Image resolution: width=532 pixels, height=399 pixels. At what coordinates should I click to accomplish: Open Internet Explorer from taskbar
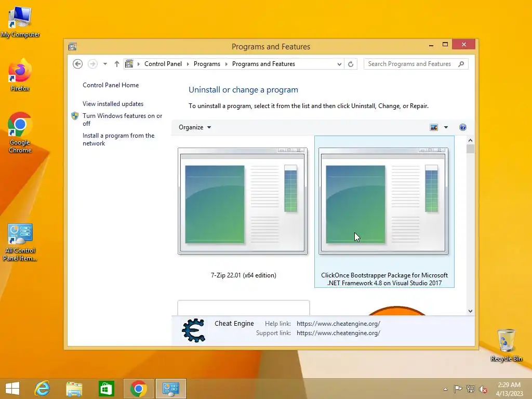43,389
